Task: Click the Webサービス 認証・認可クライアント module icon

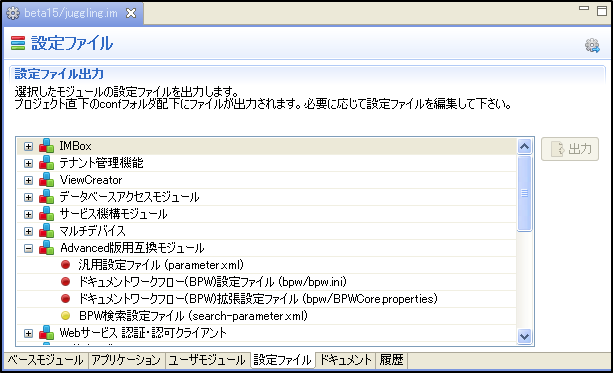Action: coord(47,333)
